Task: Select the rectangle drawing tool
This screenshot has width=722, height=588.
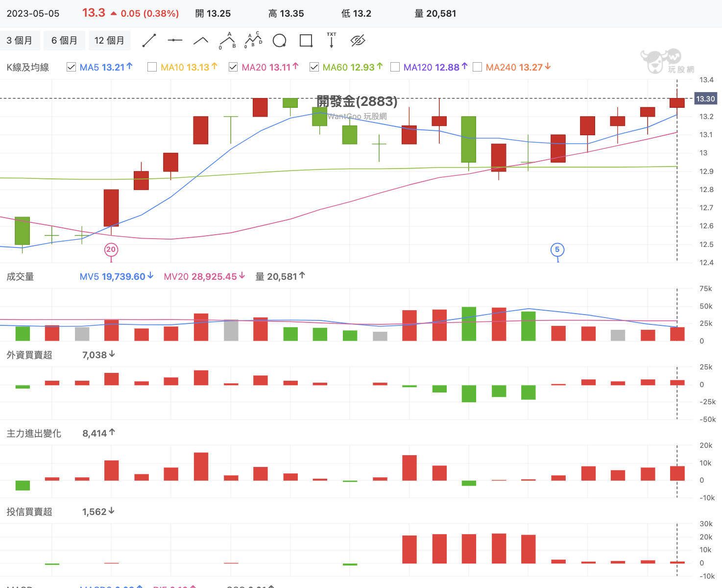Action: (x=306, y=41)
